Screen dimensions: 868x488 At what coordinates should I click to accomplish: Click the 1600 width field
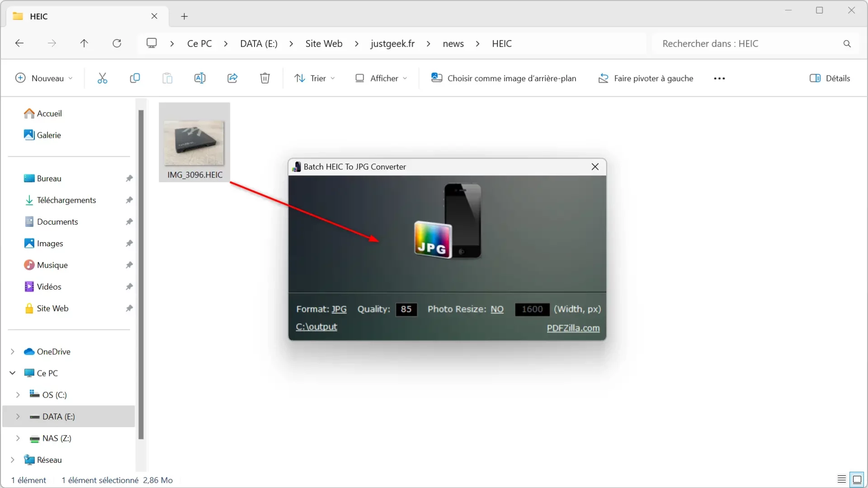point(532,309)
